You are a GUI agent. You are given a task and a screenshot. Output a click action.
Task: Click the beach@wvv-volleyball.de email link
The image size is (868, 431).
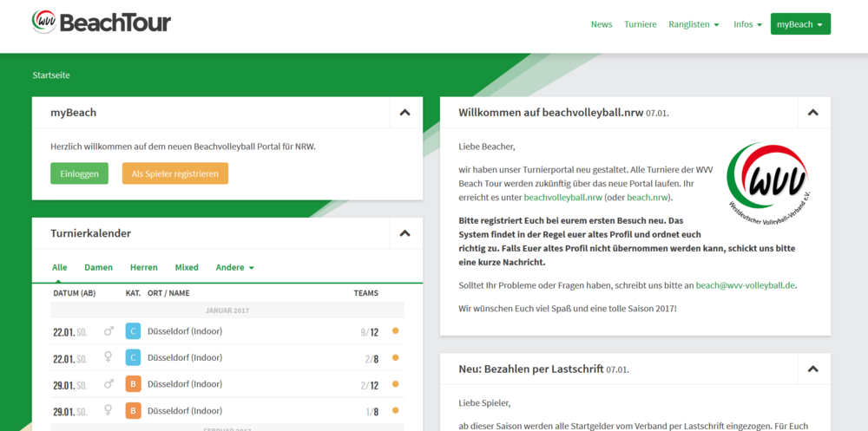click(x=746, y=285)
